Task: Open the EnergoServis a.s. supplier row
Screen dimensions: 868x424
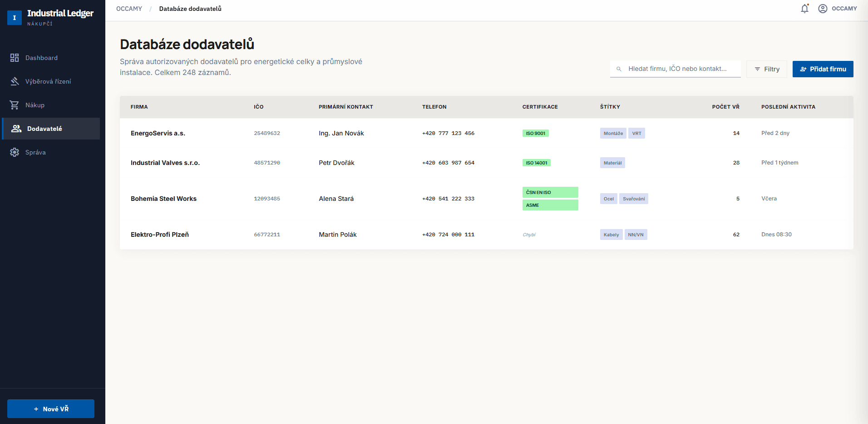Action: coord(158,133)
